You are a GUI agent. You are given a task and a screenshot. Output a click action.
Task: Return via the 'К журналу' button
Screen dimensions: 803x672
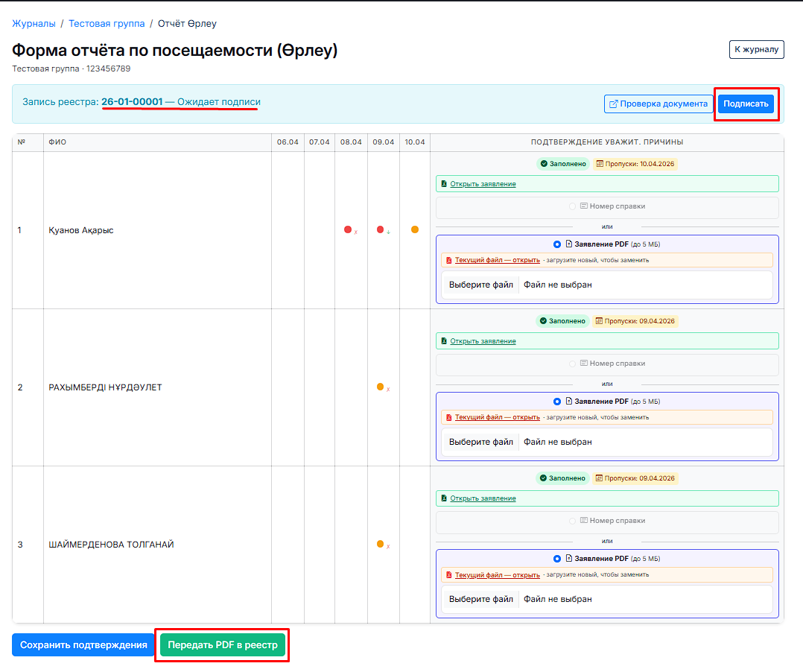click(756, 49)
